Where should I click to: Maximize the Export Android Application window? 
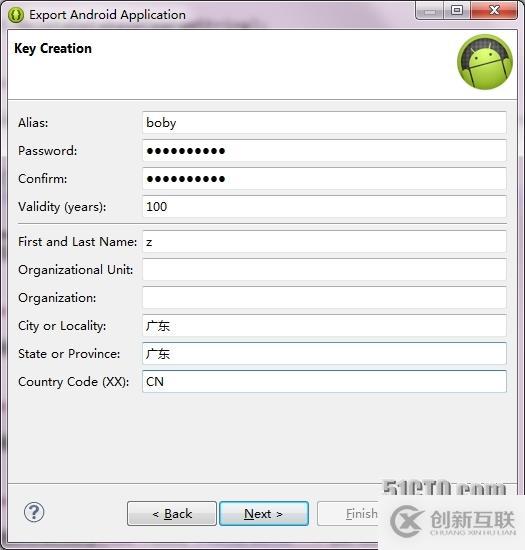457,10
